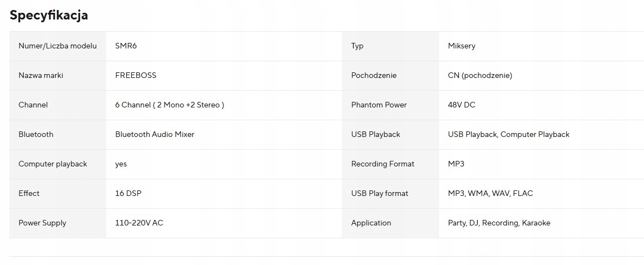Click the 48V DC phantom power value

coord(462,105)
